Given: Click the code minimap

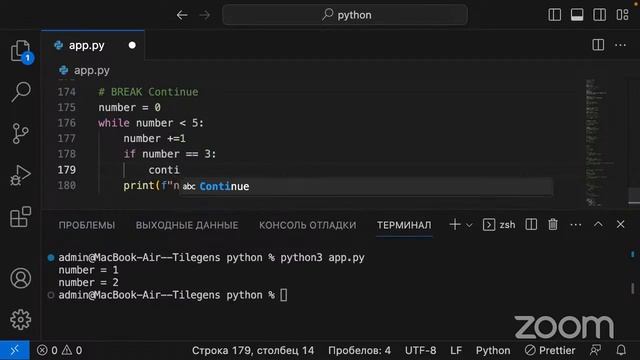Looking at the screenshot, I should pyautogui.click(x=600, y=143).
